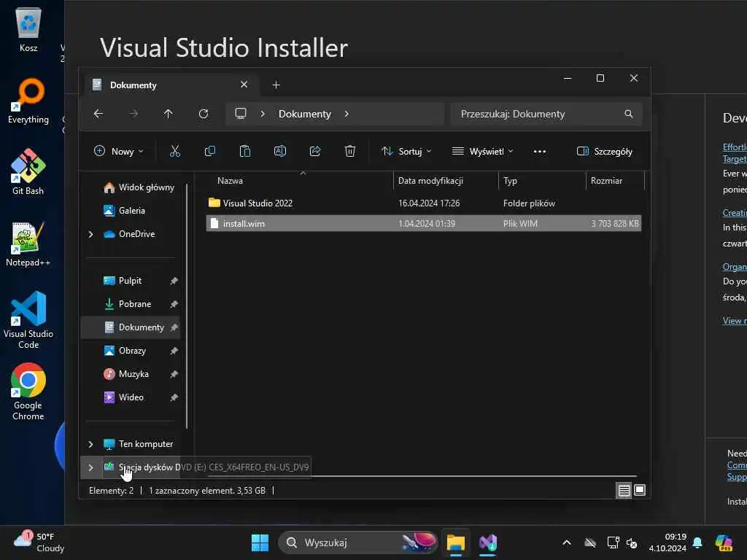Click the Przeszukaj: Dokumenty search field

(x=546, y=114)
